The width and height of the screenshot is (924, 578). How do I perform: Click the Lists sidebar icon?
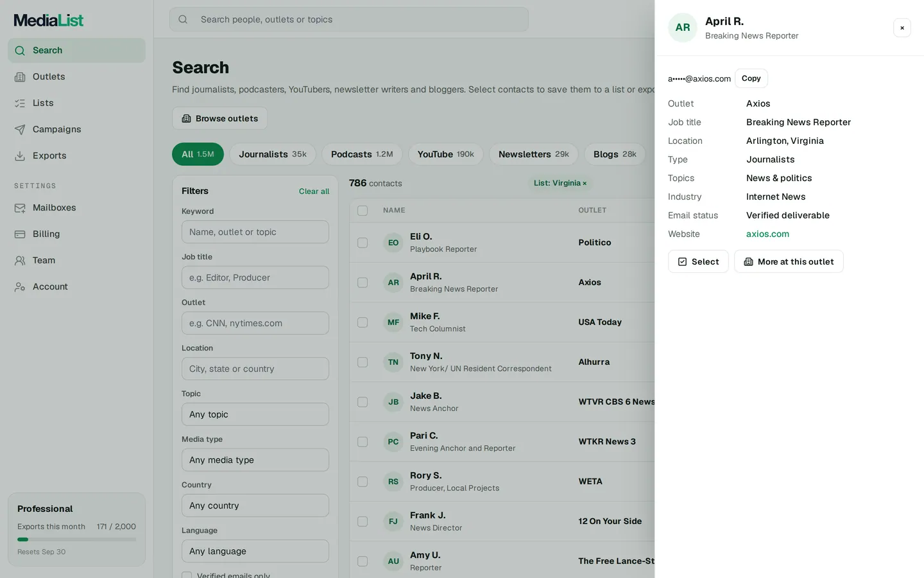tap(20, 103)
